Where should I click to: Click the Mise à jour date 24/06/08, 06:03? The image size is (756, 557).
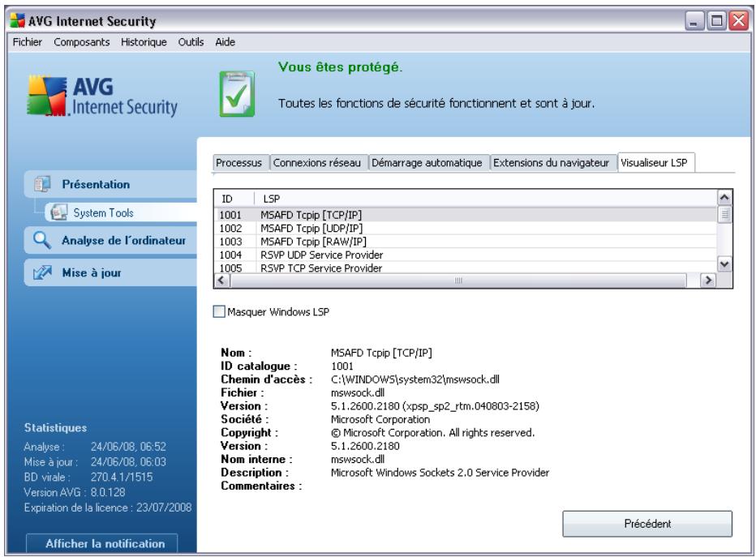[128, 461]
